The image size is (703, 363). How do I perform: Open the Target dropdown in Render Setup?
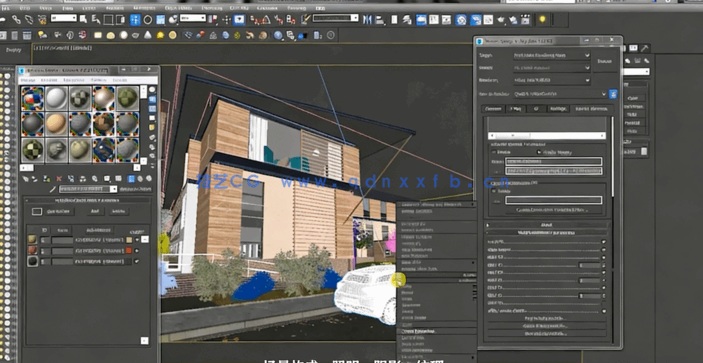click(551, 55)
